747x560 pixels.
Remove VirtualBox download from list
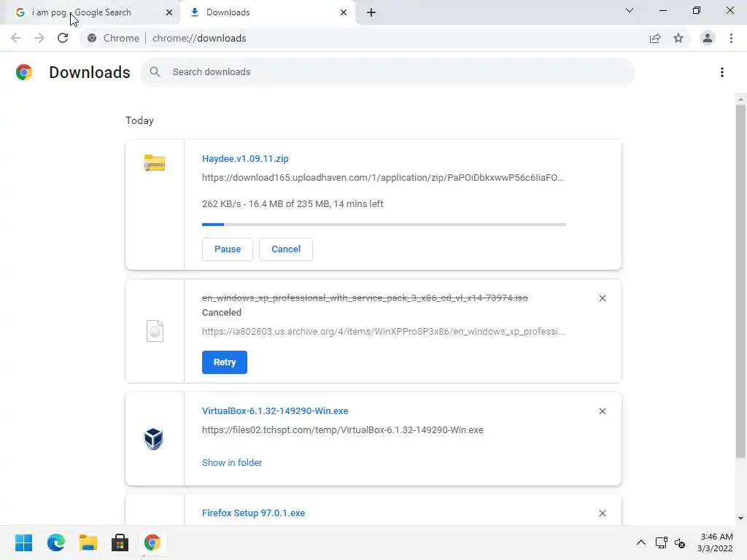click(603, 411)
